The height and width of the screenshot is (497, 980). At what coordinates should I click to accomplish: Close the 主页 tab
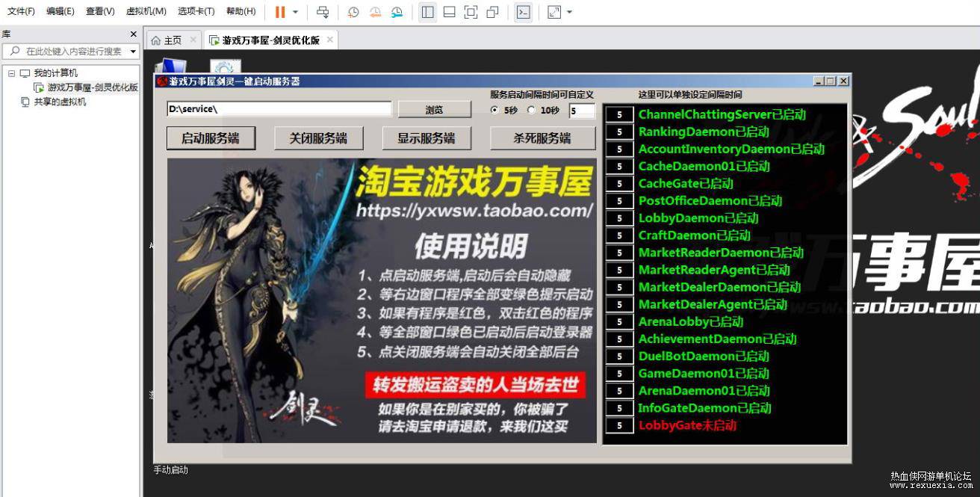click(x=193, y=40)
